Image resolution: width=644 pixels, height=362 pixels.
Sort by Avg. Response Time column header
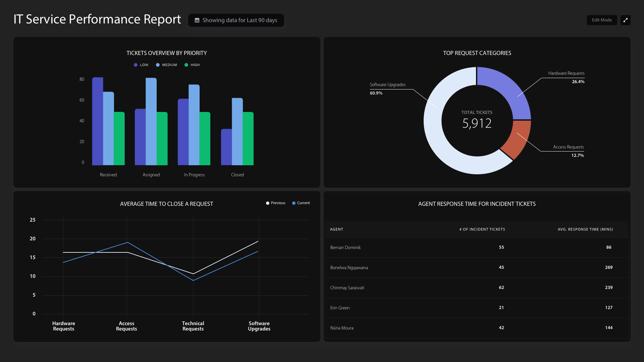[x=585, y=230]
